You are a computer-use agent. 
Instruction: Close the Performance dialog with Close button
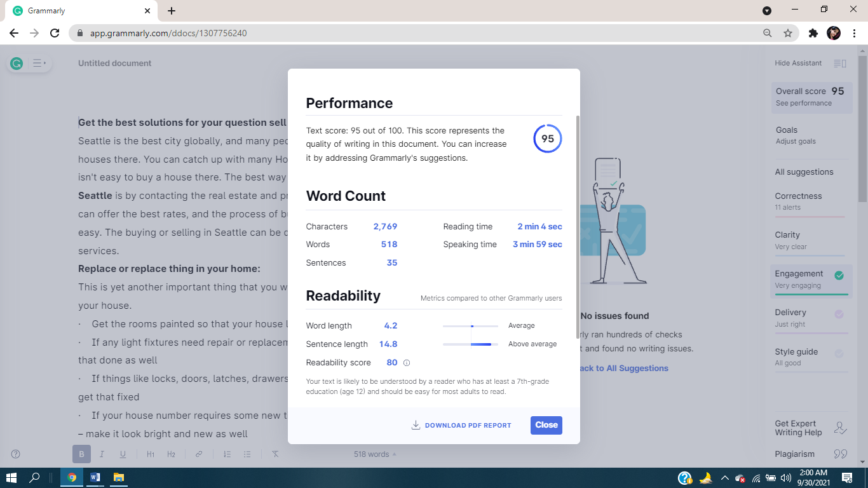coord(546,425)
